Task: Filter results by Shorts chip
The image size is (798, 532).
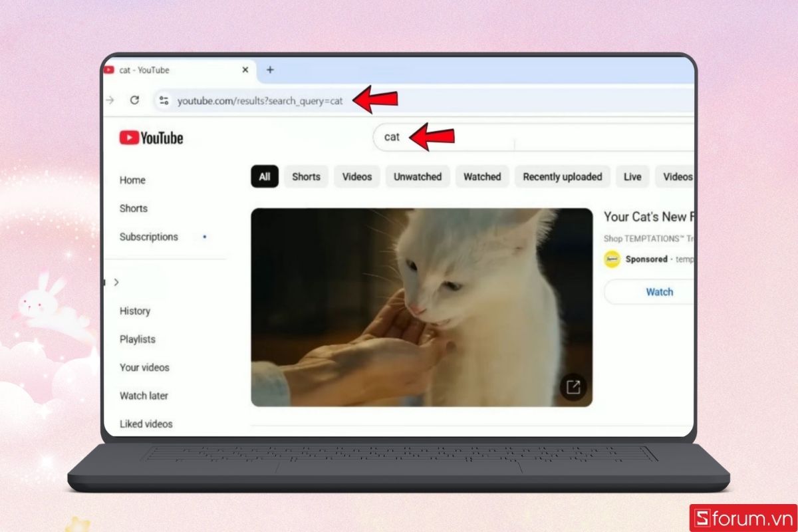Action: pyautogui.click(x=306, y=176)
